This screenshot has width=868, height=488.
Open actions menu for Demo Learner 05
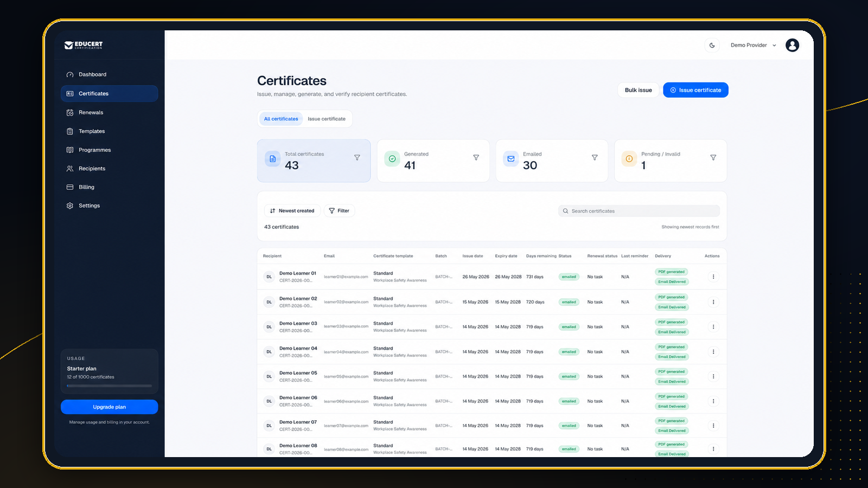pyautogui.click(x=713, y=376)
